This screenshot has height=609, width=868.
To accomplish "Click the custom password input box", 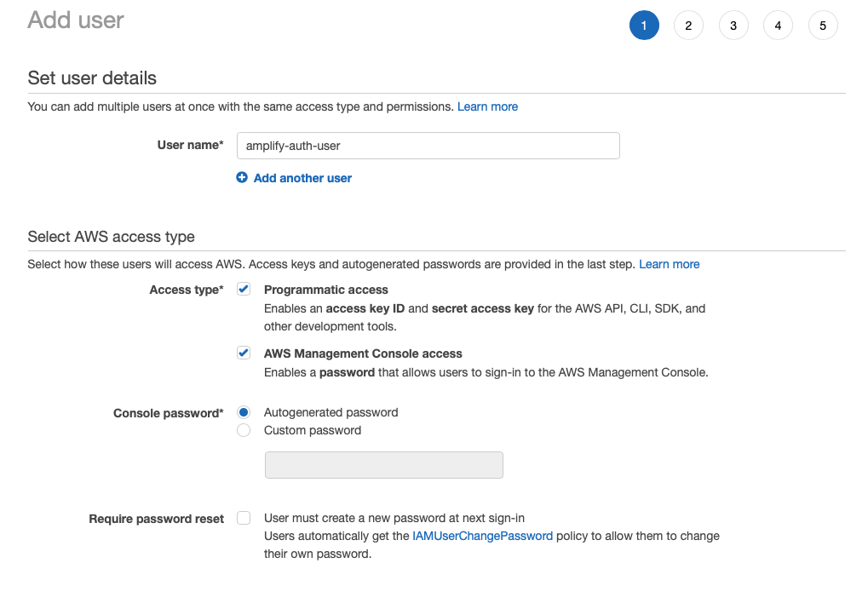I will tap(383, 465).
